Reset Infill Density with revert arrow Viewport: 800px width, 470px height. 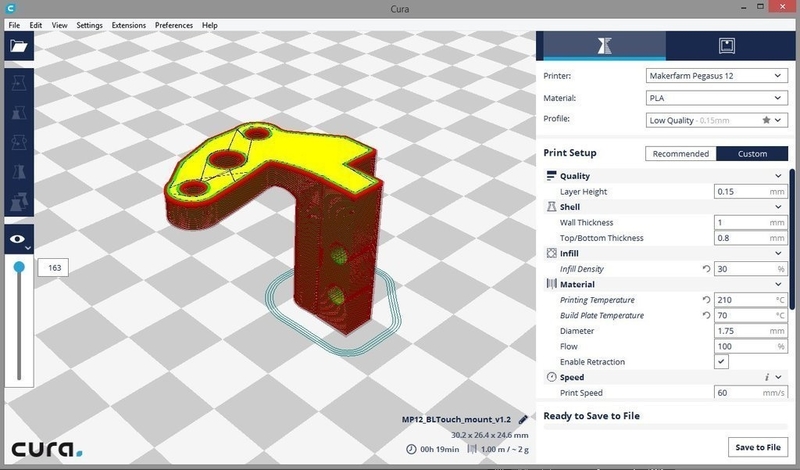tap(706, 269)
